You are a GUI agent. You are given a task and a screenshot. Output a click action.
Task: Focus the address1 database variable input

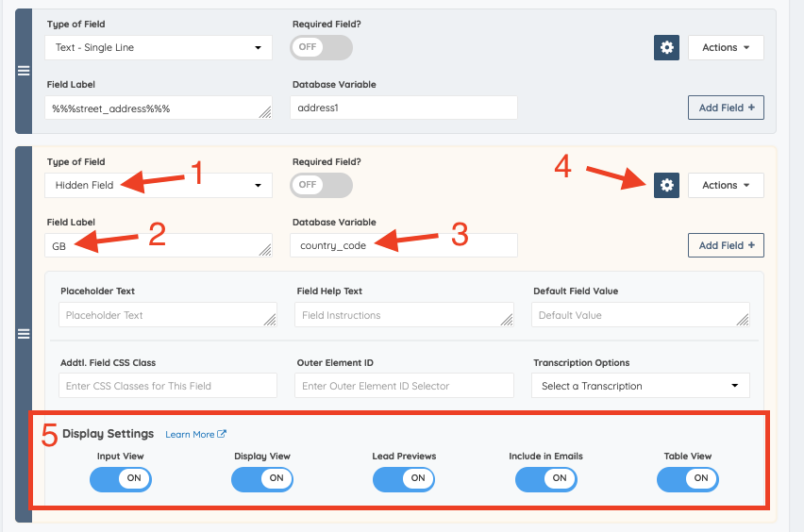pyautogui.click(x=404, y=108)
